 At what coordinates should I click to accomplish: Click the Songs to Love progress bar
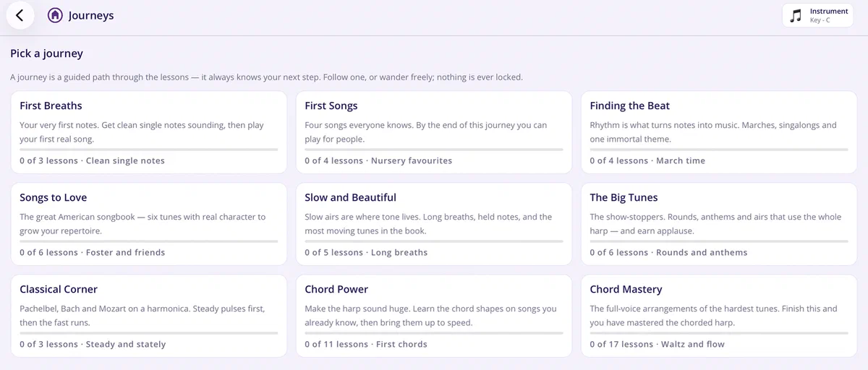[149, 241]
